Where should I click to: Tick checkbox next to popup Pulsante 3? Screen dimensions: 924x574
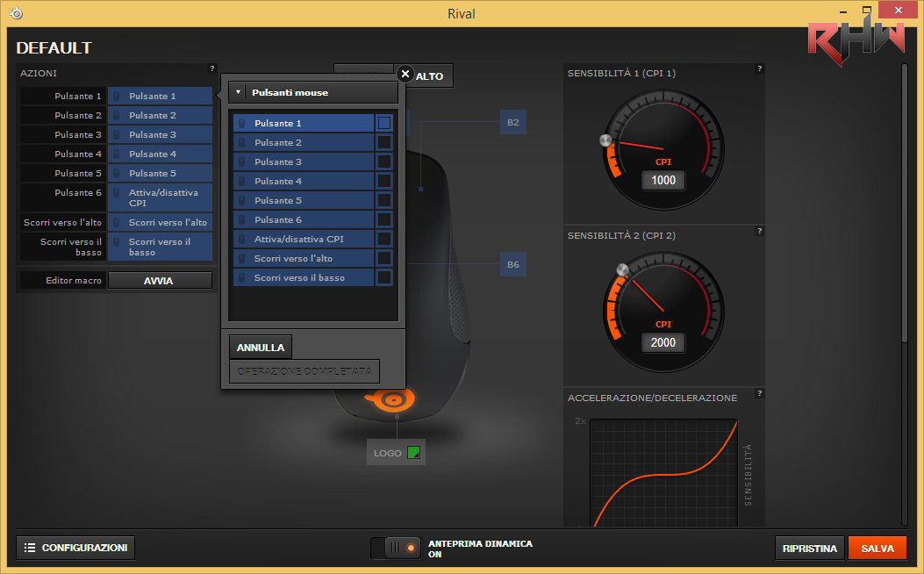(384, 161)
